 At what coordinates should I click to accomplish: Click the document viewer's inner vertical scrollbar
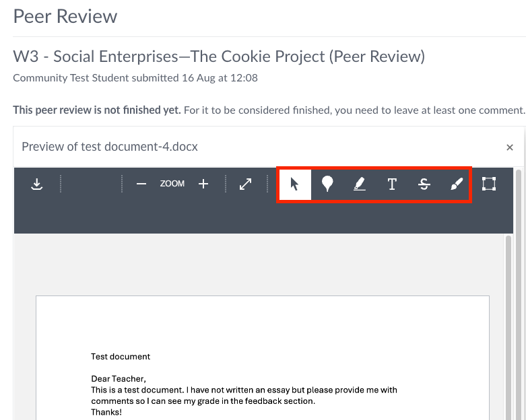[x=508, y=323]
